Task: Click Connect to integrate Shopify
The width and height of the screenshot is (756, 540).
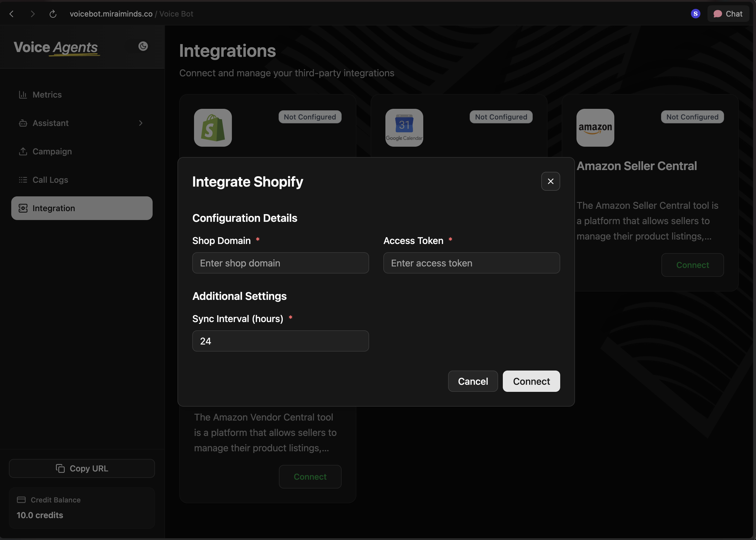Action: point(531,381)
